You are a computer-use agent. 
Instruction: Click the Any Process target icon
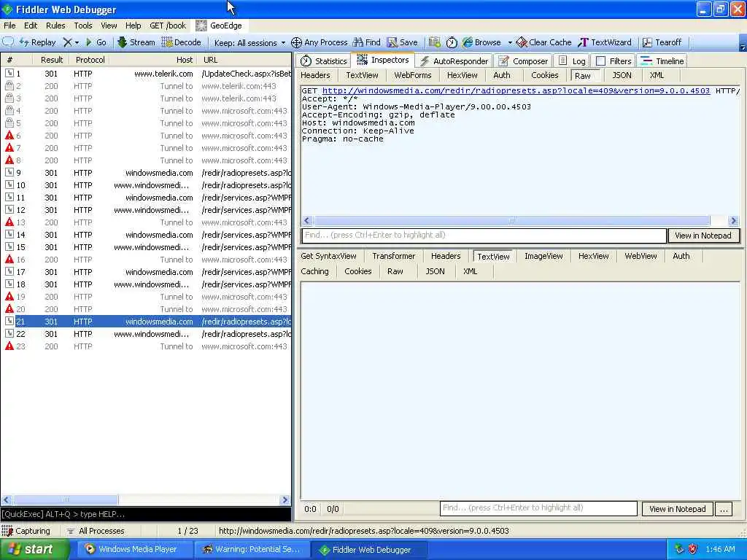click(296, 42)
